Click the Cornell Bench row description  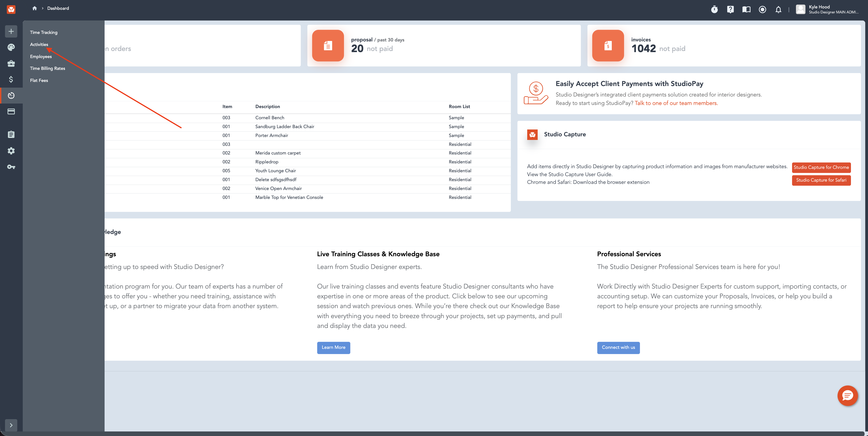(x=270, y=118)
